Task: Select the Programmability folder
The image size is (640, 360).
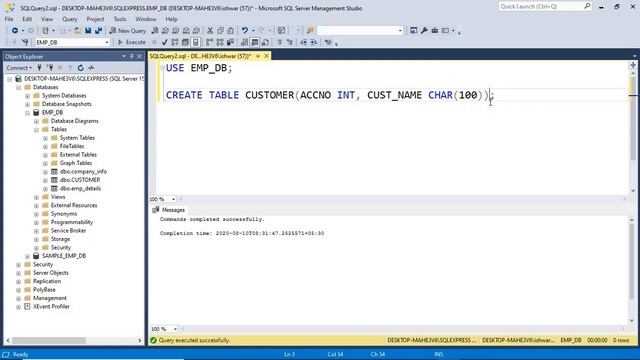Action: (x=72, y=222)
